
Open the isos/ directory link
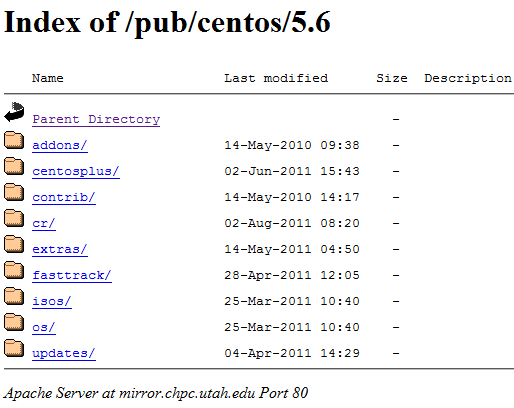pyautogui.click(x=52, y=301)
